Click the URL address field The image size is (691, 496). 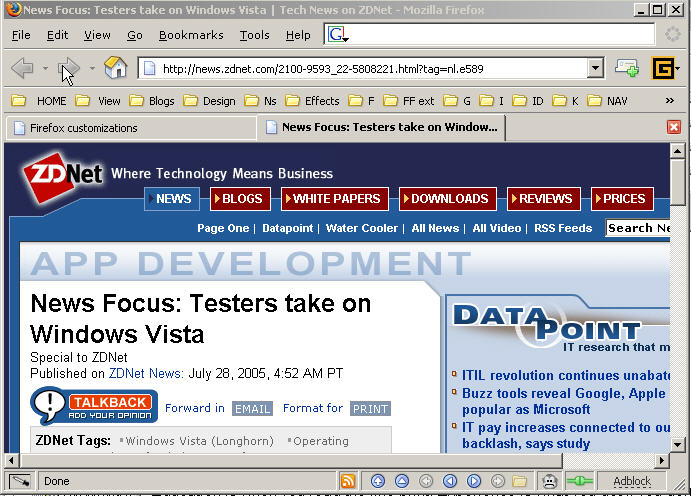tap(372, 69)
